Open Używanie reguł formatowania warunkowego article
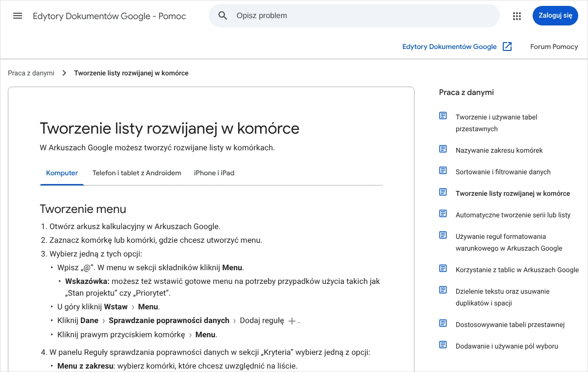 pos(509,242)
